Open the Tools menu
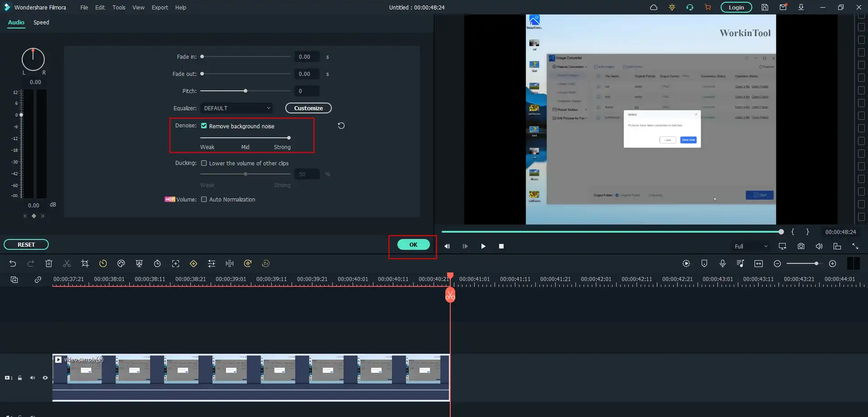Image resolution: width=868 pixels, height=417 pixels. pos(119,7)
